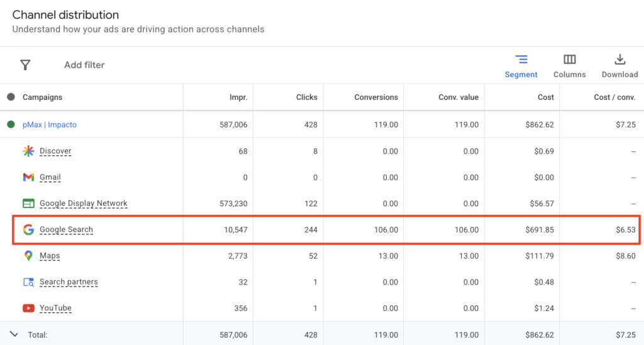Click the Maps pin icon
The height and width of the screenshot is (345, 644).
pos(28,256)
